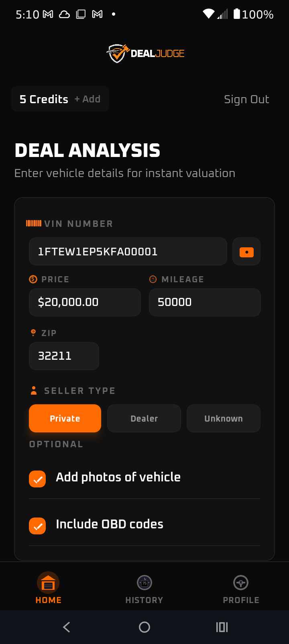This screenshot has height=644, width=289.
Task: Click the dollar sign icon next to PRICE
Action: tap(33, 279)
